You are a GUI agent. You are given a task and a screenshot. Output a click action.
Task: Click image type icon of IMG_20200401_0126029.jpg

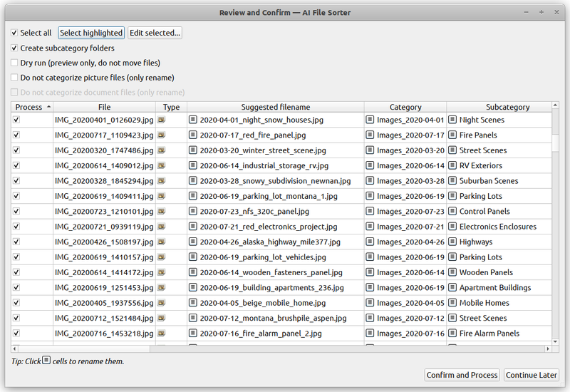(x=162, y=120)
